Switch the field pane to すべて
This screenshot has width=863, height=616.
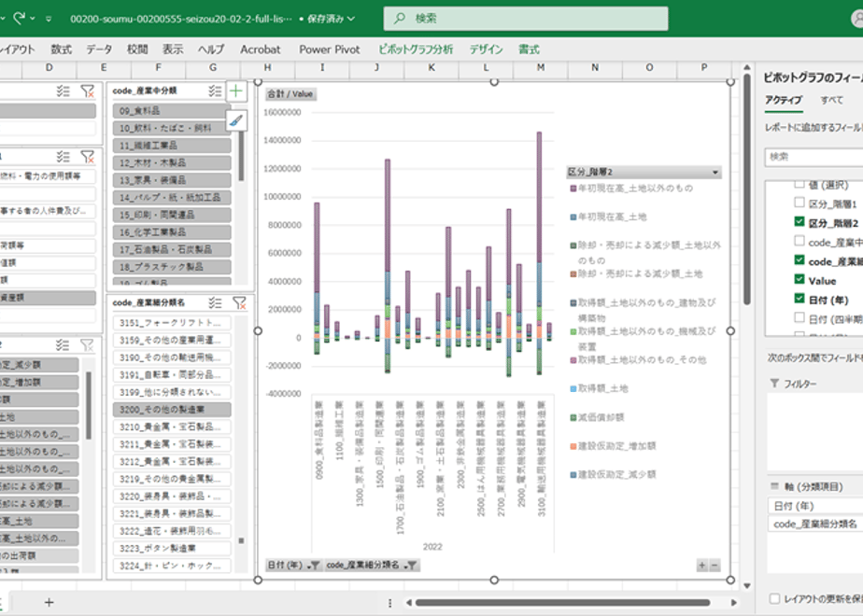(x=831, y=100)
